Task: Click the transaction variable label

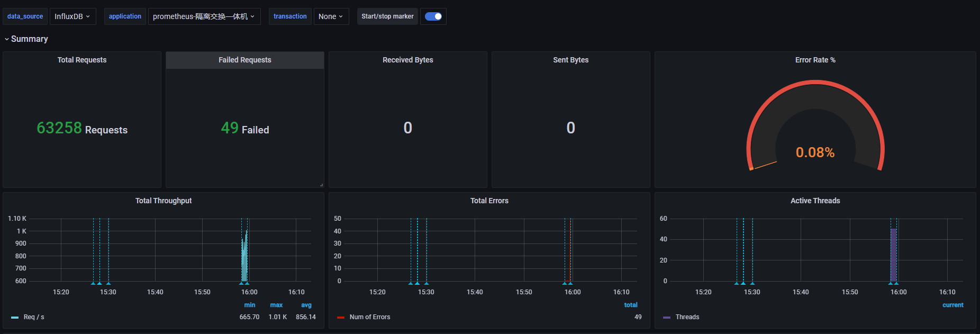Action: click(290, 16)
